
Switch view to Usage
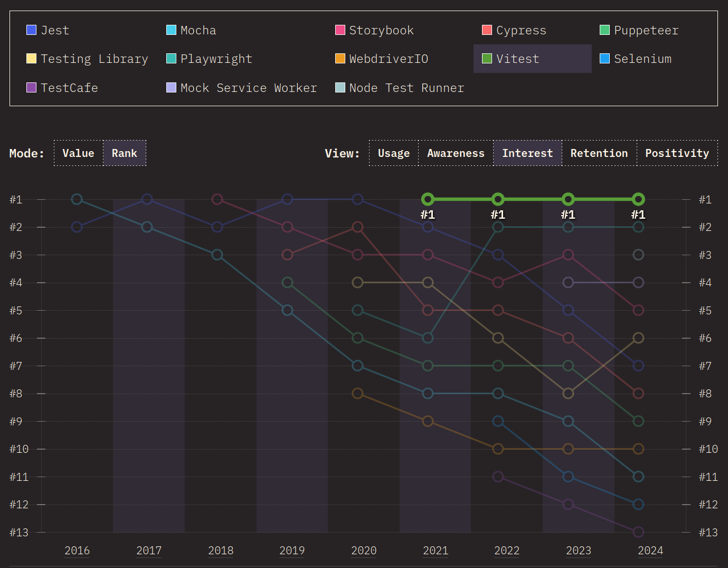pos(394,153)
